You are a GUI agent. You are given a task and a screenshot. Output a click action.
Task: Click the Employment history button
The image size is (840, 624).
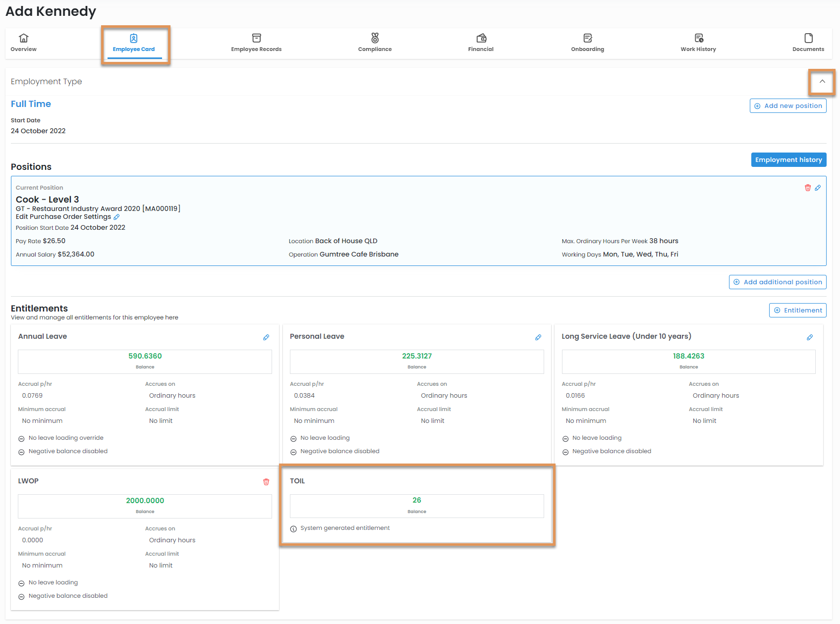point(788,159)
